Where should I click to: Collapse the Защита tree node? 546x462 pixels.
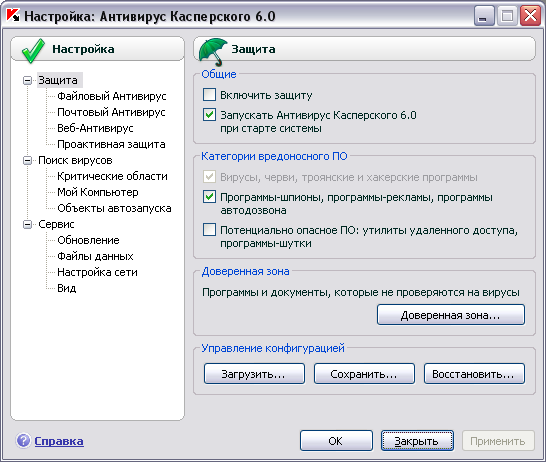pos(27,80)
